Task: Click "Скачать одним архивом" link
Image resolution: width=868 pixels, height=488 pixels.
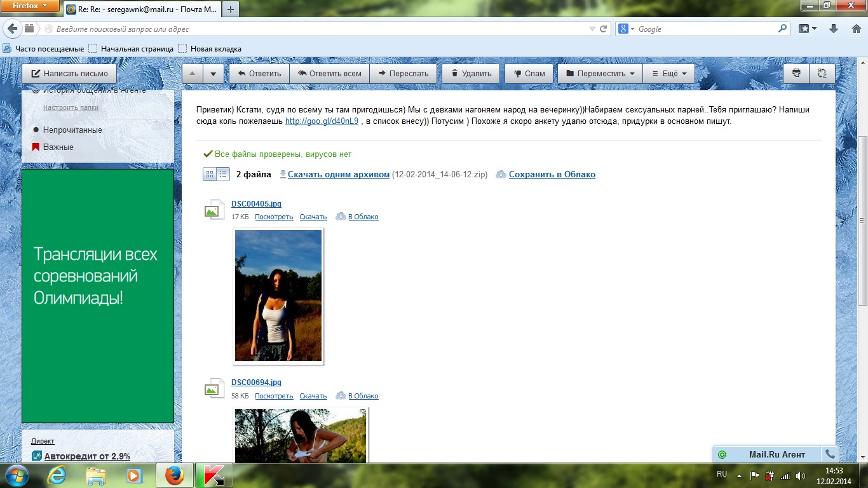Action: [x=338, y=174]
